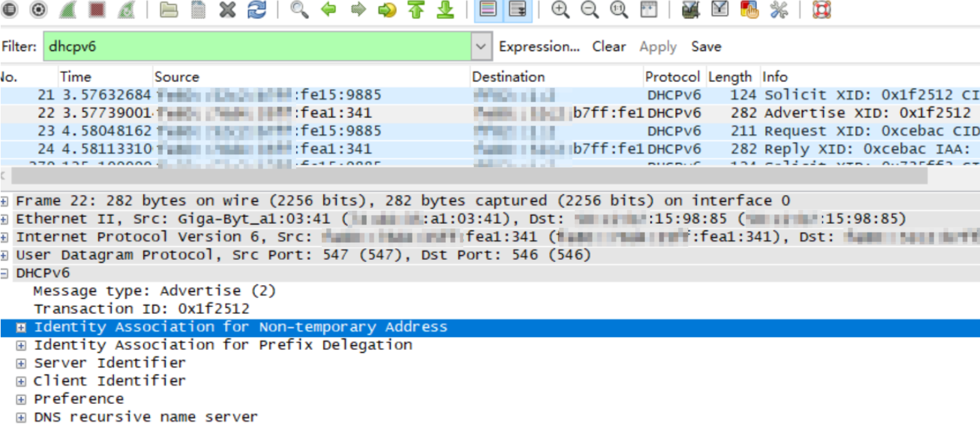Edit capture filters icon
This screenshot has height=425, width=980.
pyautogui.click(x=690, y=10)
